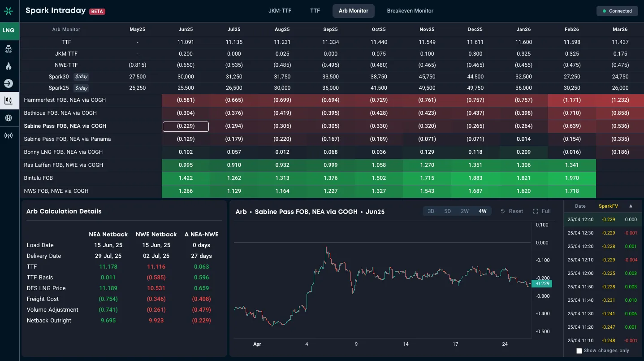Image resolution: width=644 pixels, height=361 pixels.
Task: Open the Arb Monitor tab
Action: pos(354,11)
